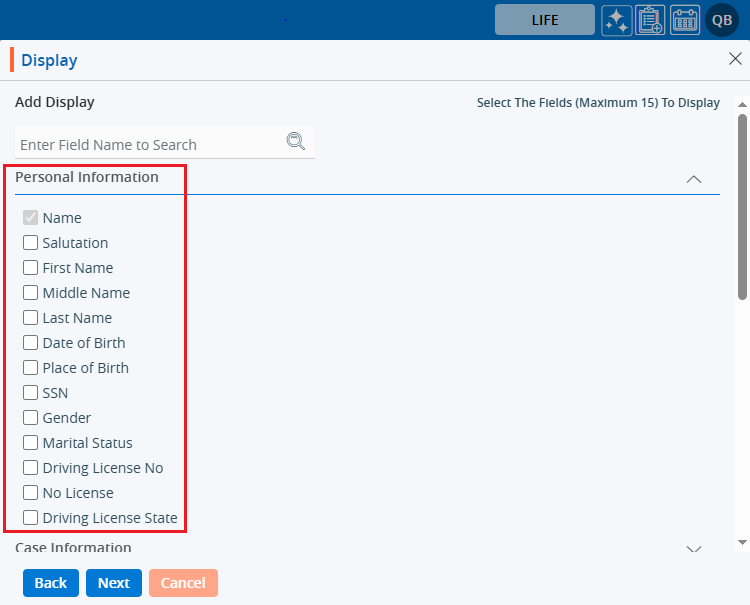Click the LIFE button in header

pos(545,20)
